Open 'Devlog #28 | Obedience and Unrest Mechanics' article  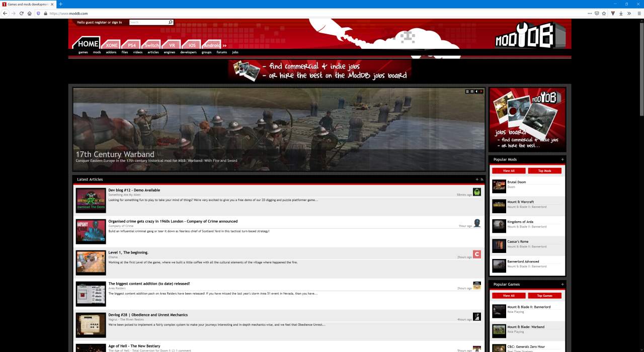148,315
